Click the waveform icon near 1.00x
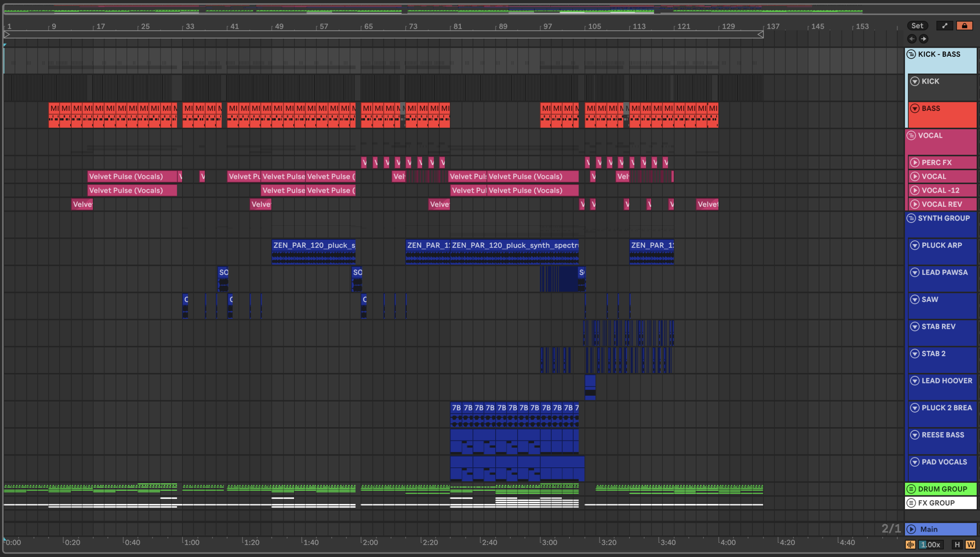Screen dimensions: 980x557 [x=910, y=544]
